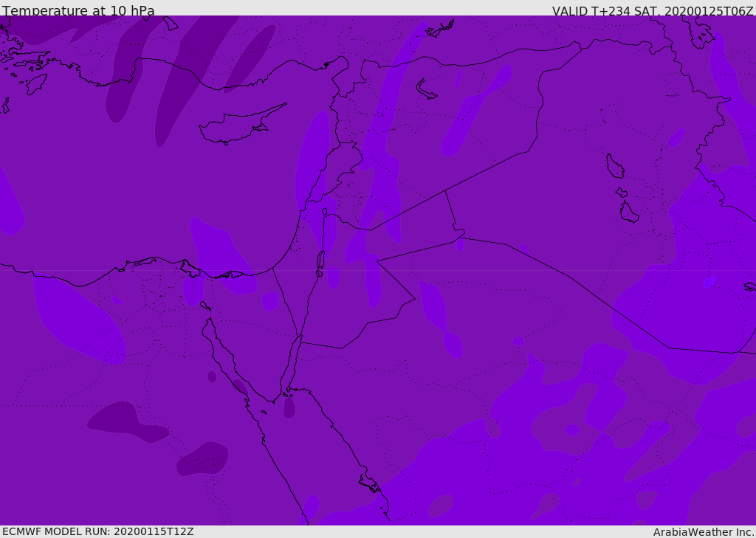The height and width of the screenshot is (538, 756).
Task: Click the 'Temperature at 10 hPa' title text
Action: pos(78,10)
